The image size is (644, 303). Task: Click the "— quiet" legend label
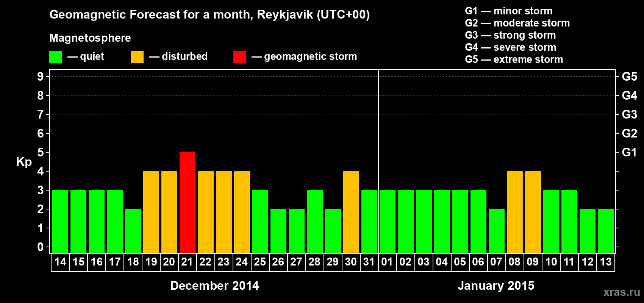point(86,57)
